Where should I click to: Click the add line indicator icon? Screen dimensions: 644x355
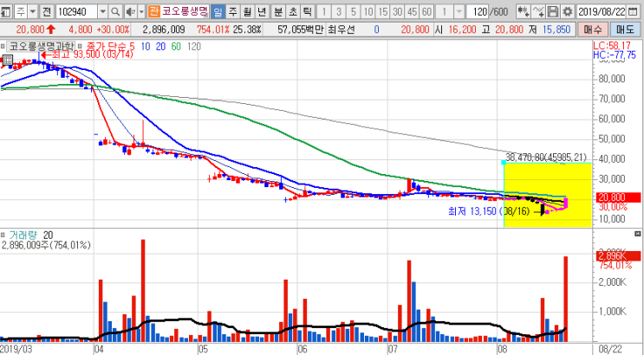[x=538, y=11]
